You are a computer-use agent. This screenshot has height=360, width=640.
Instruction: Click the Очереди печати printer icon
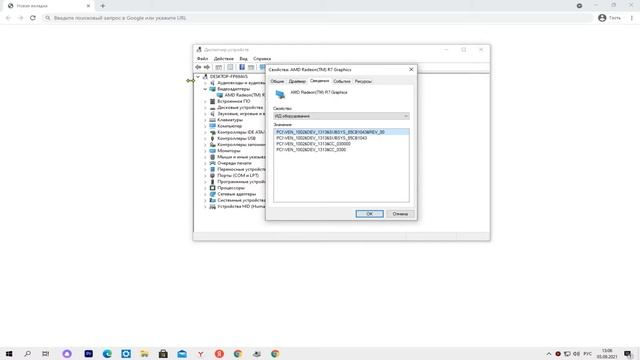point(212,163)
